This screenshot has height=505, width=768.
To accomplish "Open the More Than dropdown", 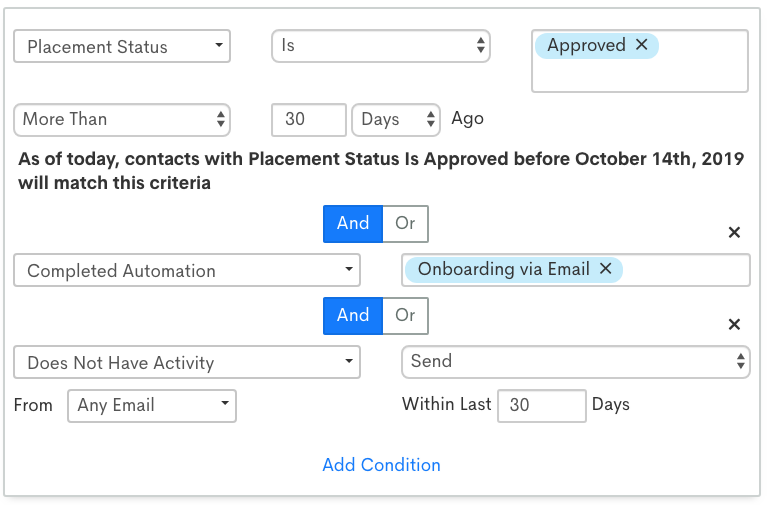I will tap(122, 119).
